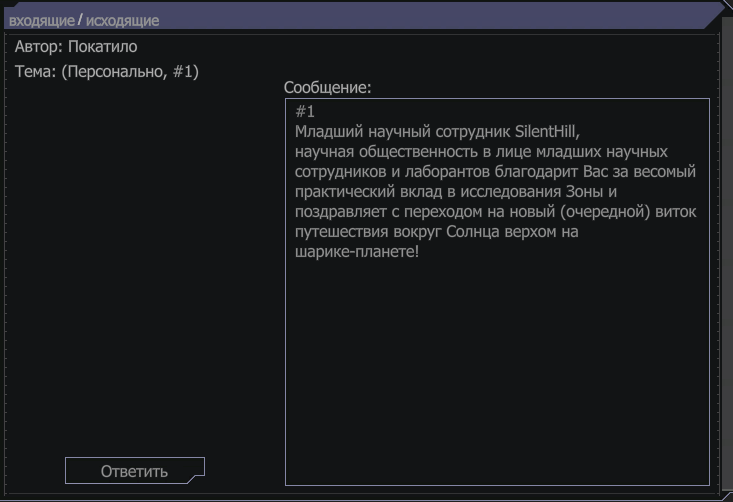Screen dimensions: 733x502
Task: Open the входящие tab
Action: [42, 21]
